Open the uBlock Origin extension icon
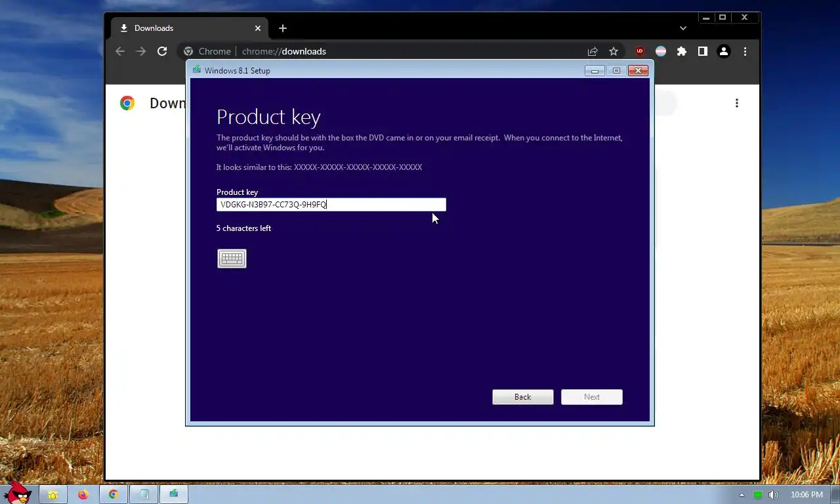Screen dimensions: 840x504 pos(640,51)
